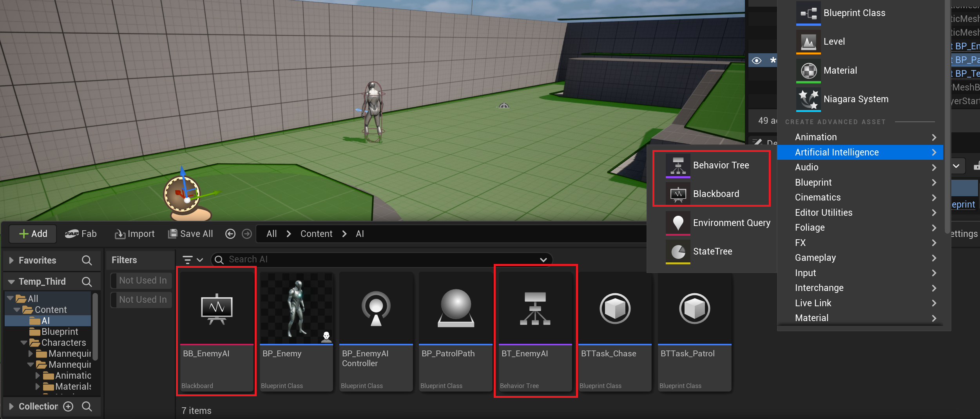
Task: Add a new collection
Action: click(68, 406)
